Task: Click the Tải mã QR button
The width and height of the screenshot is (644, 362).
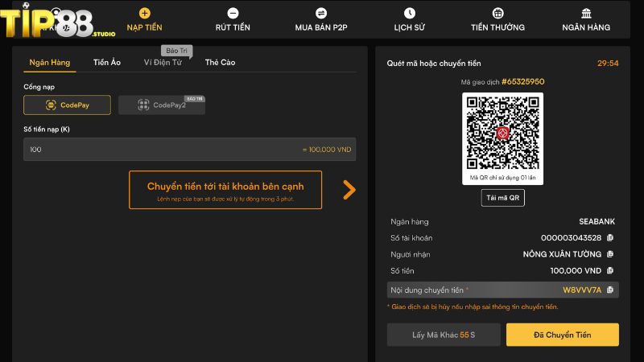Action: (502, 198)
